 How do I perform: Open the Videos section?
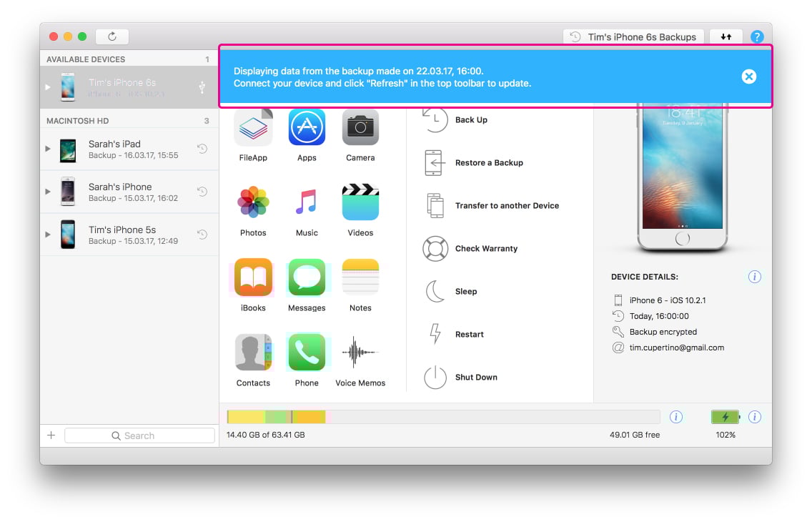360,202
